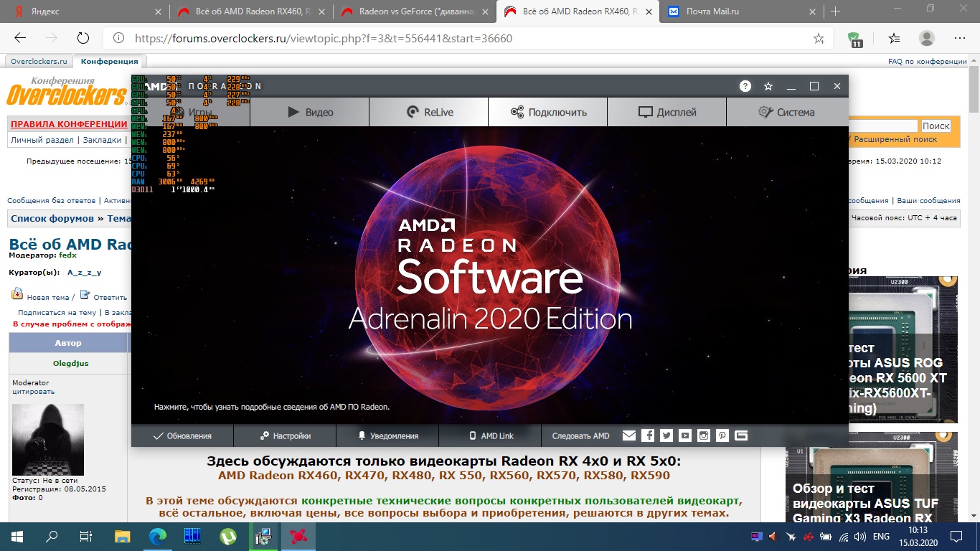
Task: Open Windows taskbar search
Action: (52, 537)
